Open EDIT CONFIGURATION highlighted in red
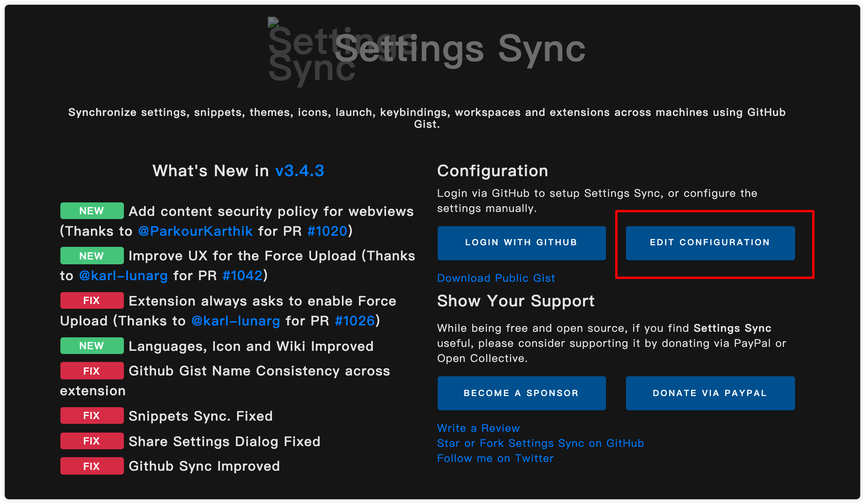The image size is (865, 504). [x=710, y=242]
